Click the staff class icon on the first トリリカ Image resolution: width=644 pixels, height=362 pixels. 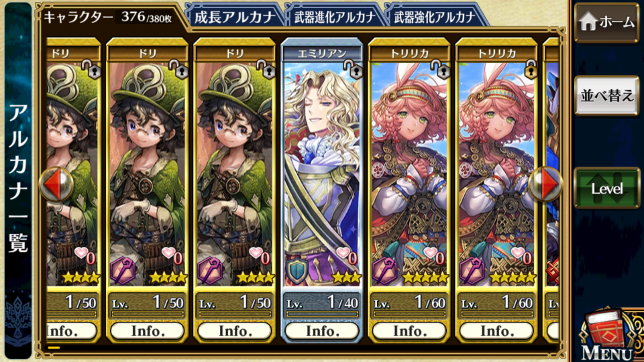(384, 270)
